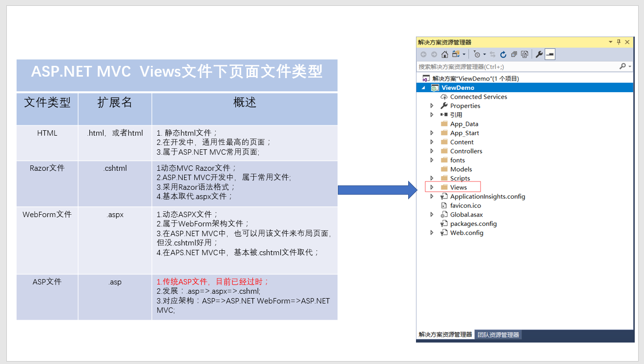Viewport: 644px width, 364px height.
Task: Select the Controllers folder label
Action: [466, 151]
